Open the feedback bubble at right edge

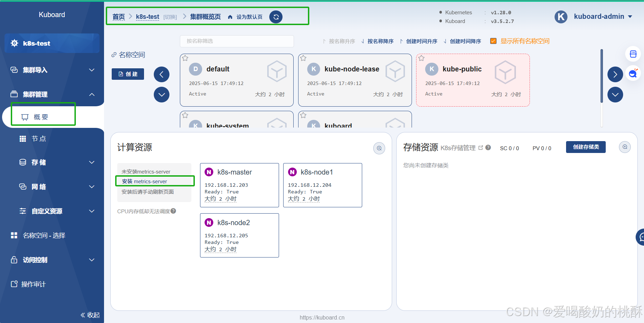pos(640,237)
